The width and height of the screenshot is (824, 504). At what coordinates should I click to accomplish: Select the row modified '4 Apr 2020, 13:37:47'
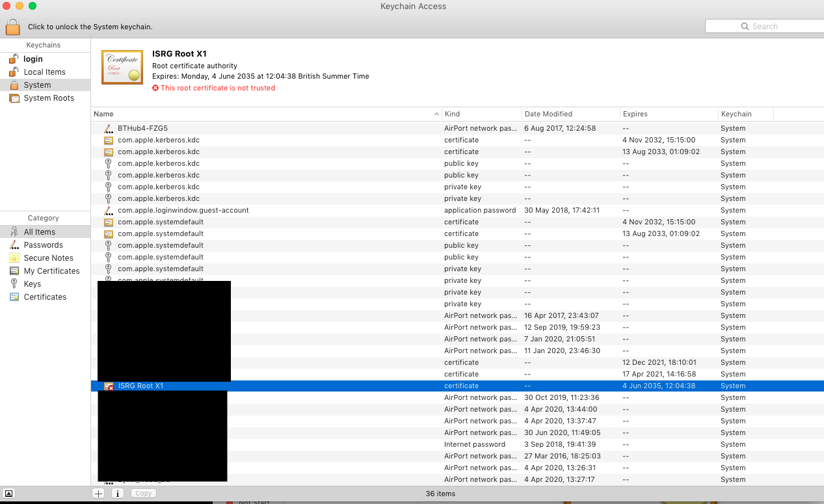[x=457, y=421]
